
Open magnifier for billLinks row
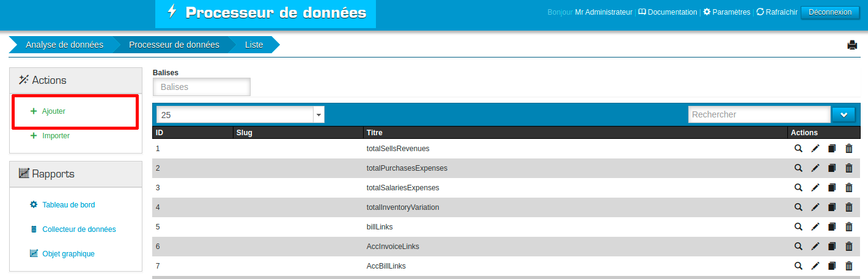pos(798,227)
